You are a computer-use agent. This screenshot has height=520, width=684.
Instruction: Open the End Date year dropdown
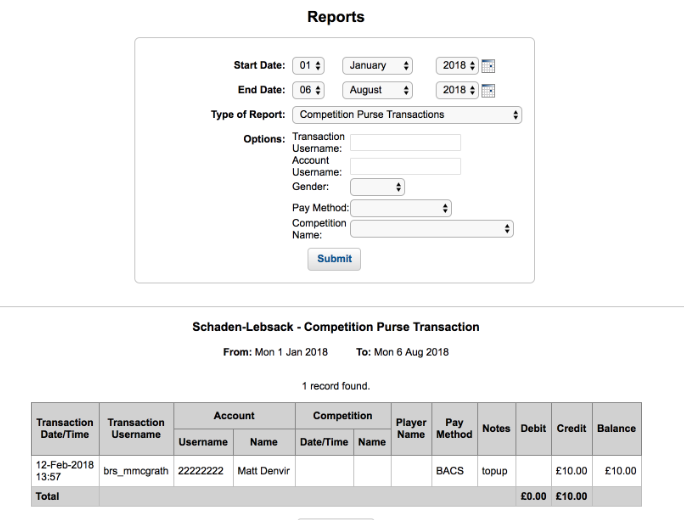tap(457, 90)
